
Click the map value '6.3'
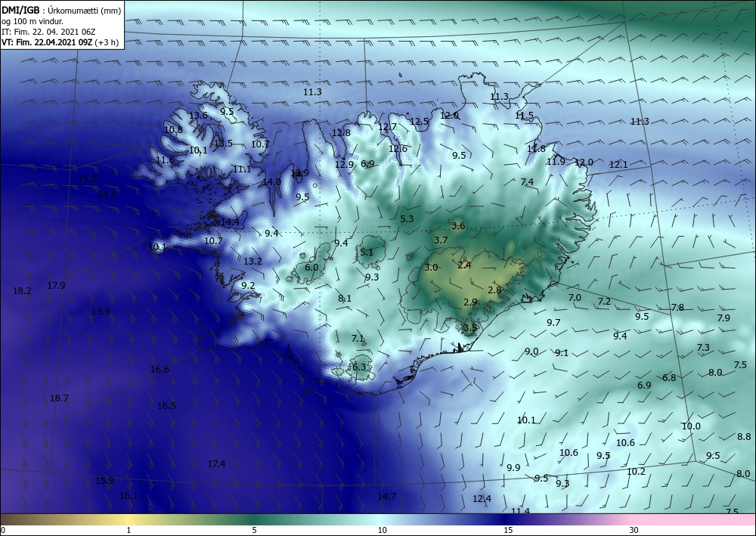tap(359, 367)
